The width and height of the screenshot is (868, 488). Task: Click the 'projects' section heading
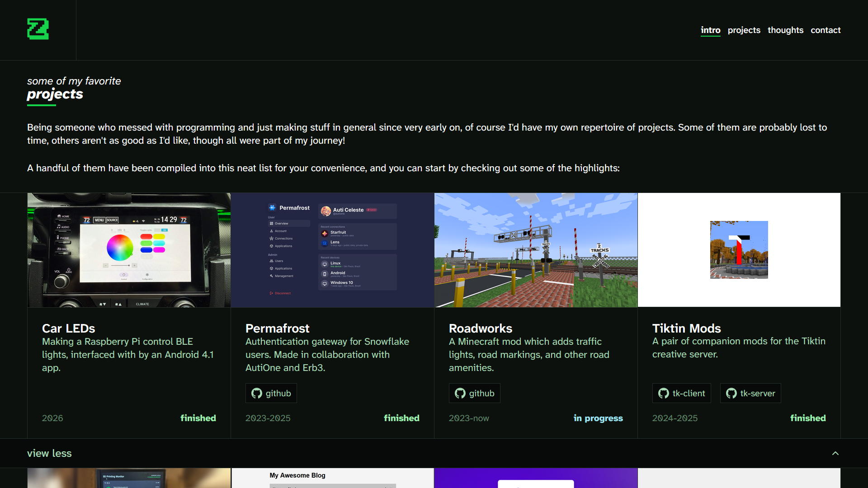pos(55,94)
